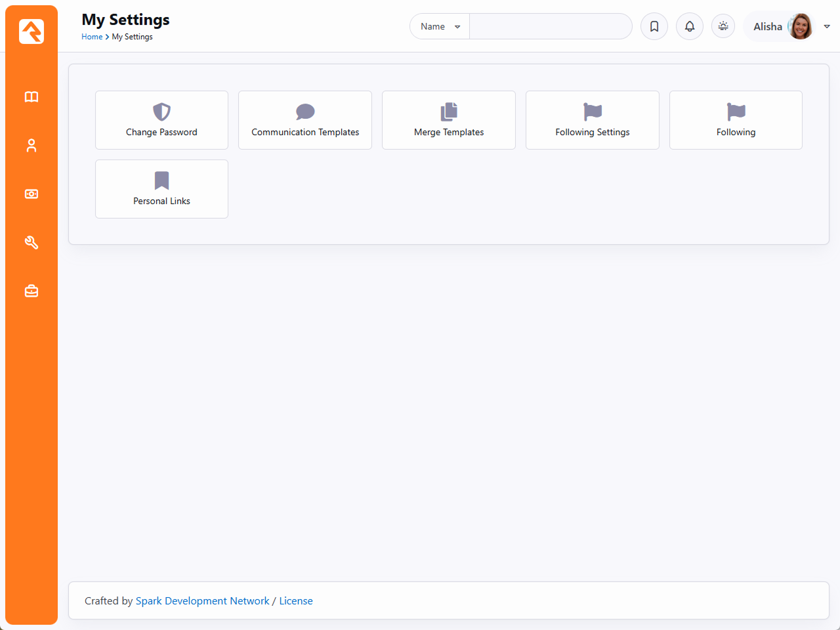Open the person icon sidebar menu
Screen dimensions: 840x630
31,146
